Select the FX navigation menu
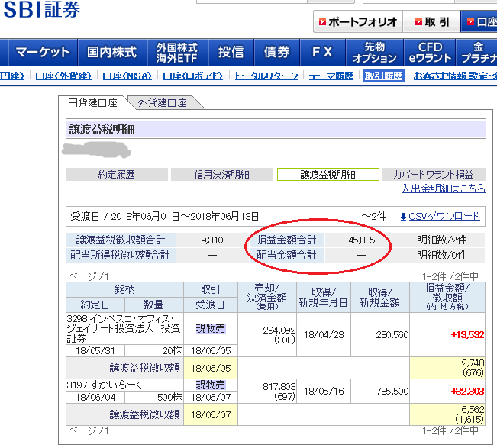 point(322,52)
